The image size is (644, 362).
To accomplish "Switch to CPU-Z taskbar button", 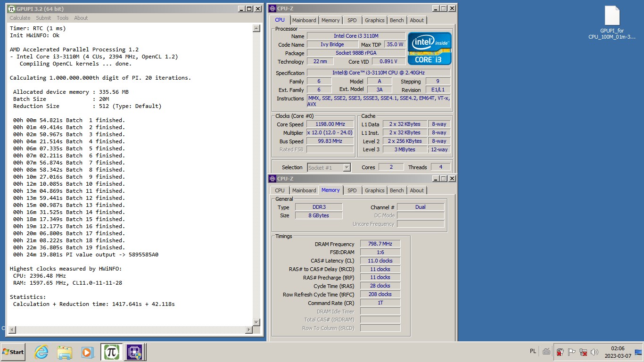I will point(134,352).
